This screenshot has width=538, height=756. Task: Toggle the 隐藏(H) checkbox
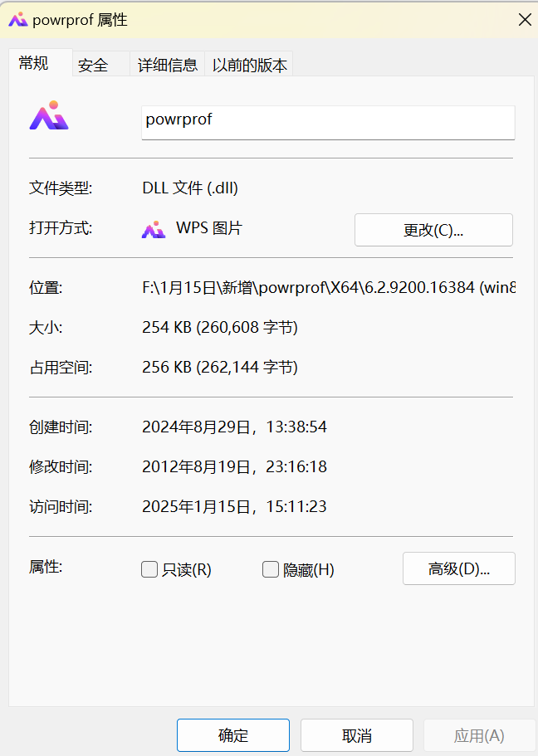pos(270,569)
